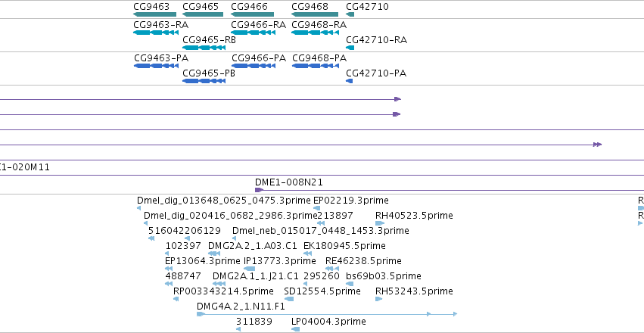Click the RP003343214.5prime EST glyph
Viewport: 644px width, 333px height.
[x=176, y=299]
